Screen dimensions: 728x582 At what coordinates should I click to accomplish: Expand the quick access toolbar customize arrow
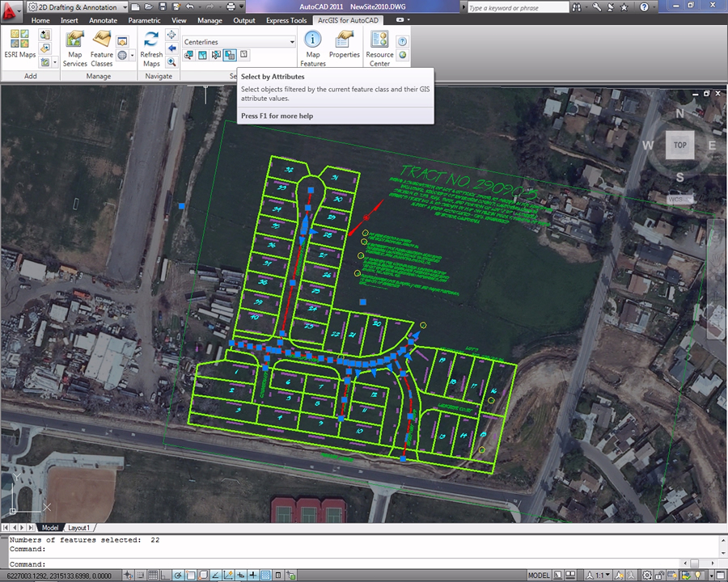(242, 7)
